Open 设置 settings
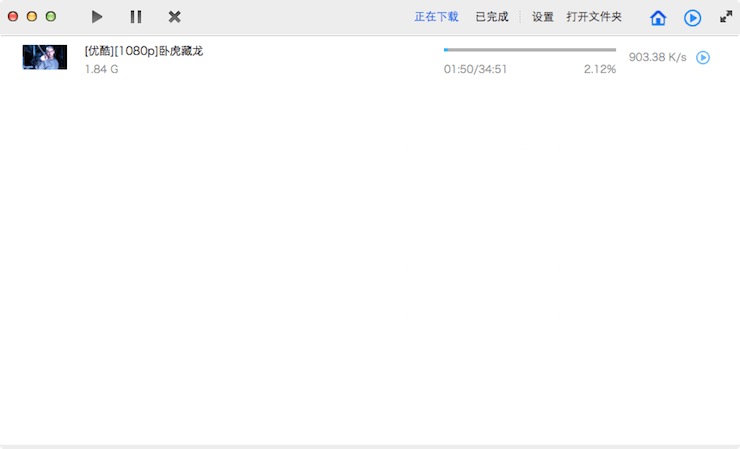 (x=543, y=17)
